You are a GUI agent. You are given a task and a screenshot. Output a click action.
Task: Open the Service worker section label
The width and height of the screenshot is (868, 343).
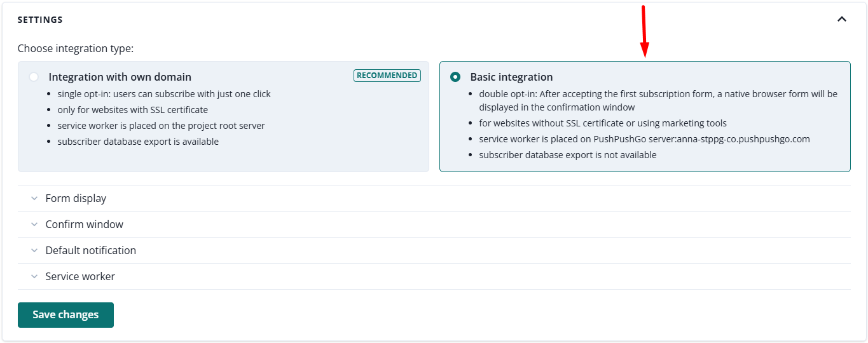[80, 276]
